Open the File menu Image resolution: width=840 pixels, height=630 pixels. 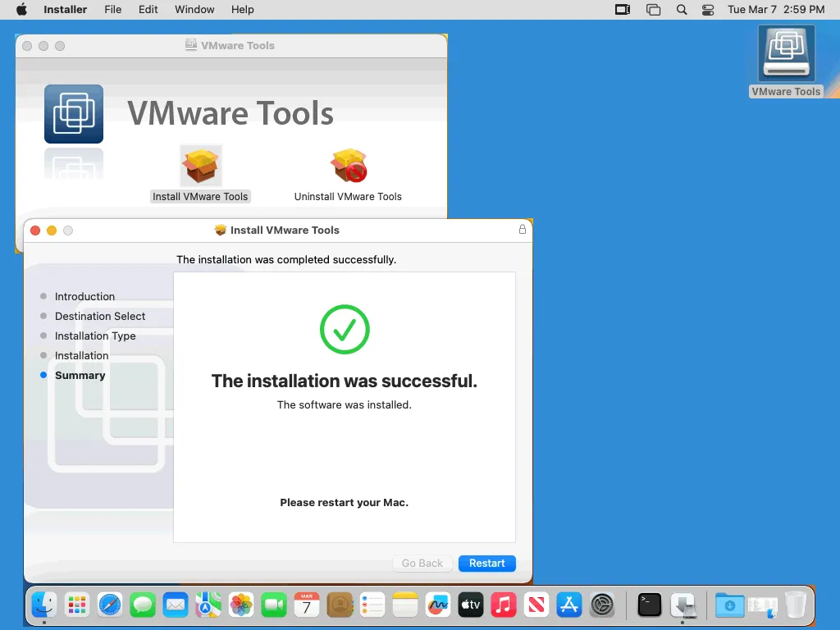[113, 10]
